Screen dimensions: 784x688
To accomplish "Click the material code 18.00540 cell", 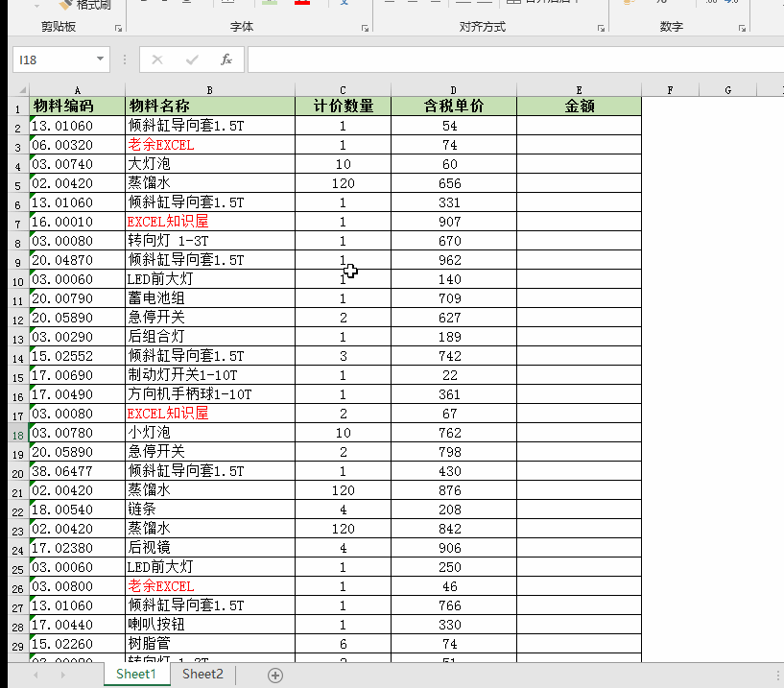I will [77, 510].
